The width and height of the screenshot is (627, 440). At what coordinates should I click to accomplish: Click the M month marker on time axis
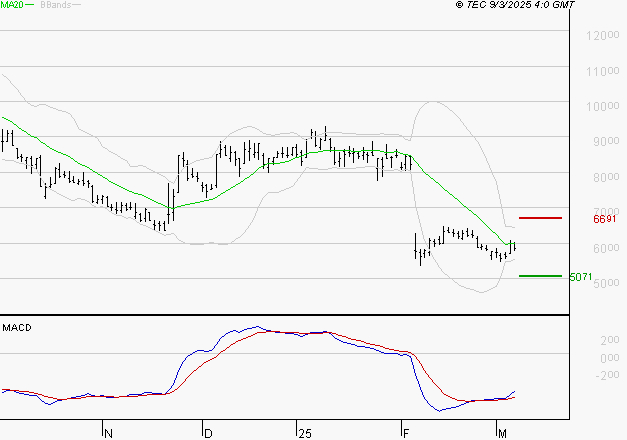[x=502, y=433]
